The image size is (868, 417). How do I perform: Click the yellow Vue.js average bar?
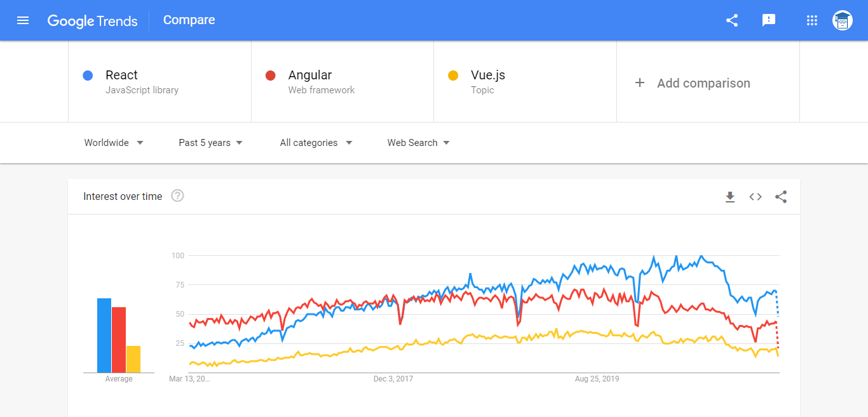tap(133, 359)
